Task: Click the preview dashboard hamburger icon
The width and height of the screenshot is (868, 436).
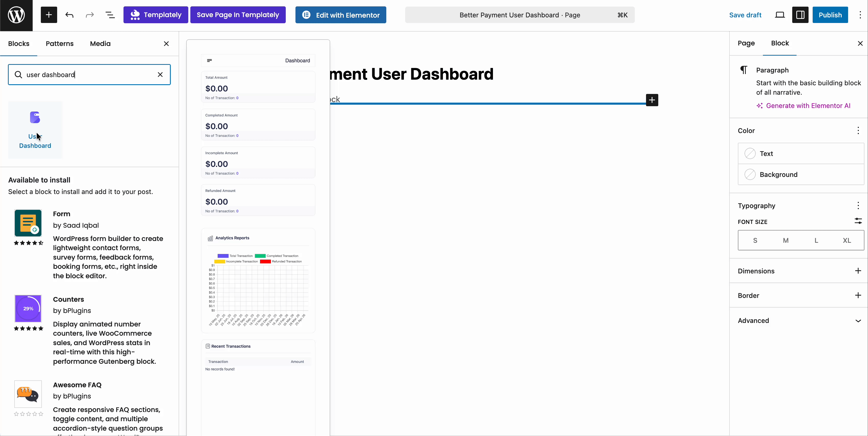Action: point(209,60)
